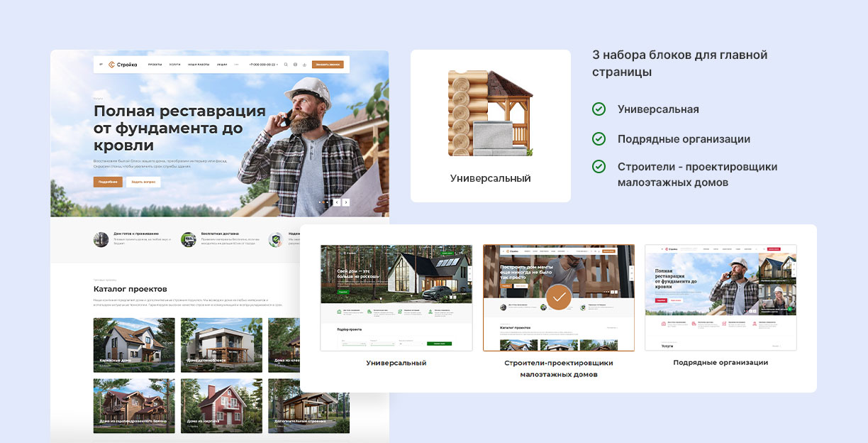Toggle the green check beside 'Универсальная'
This screenshot has height=443, width=868.
(599, 109)
